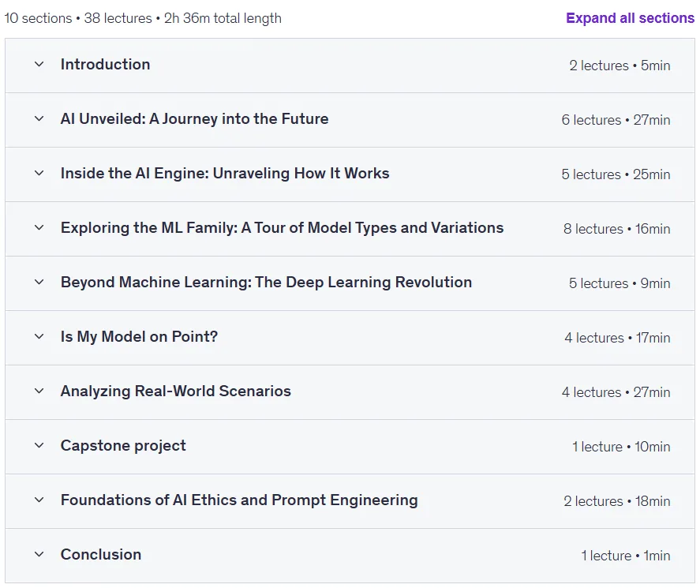Open Exploring the ML Family section title

(283, 227)
